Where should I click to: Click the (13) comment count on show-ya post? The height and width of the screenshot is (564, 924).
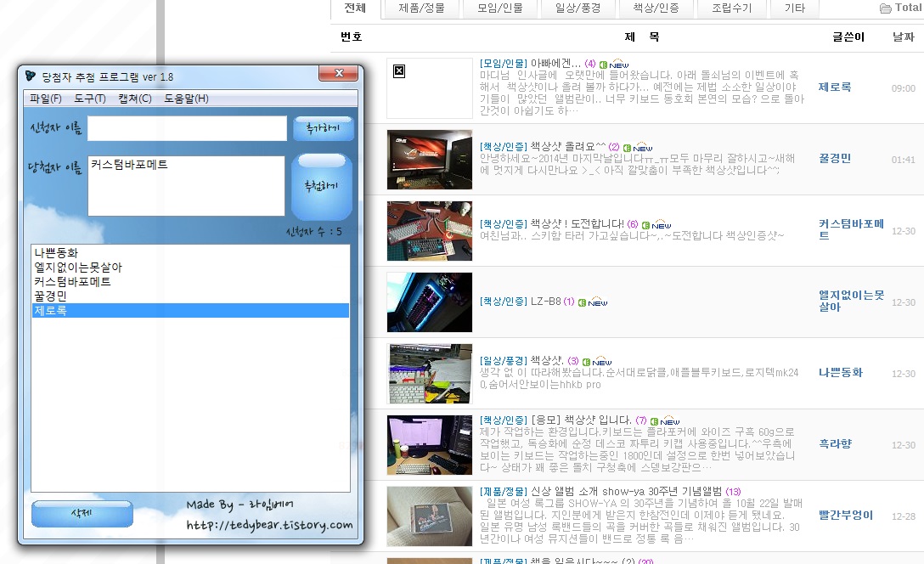click(733, 492)
